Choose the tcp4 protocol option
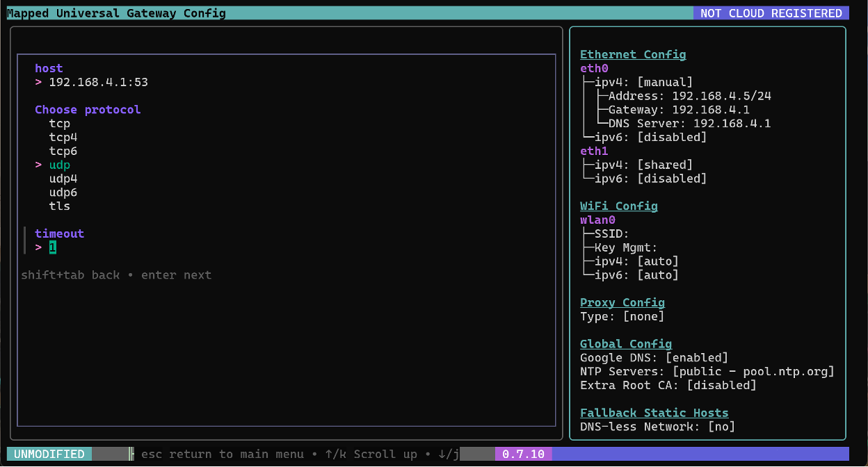The height and width of the screenshot is (467, 868). pyautogui.click(x=63, y=138)
